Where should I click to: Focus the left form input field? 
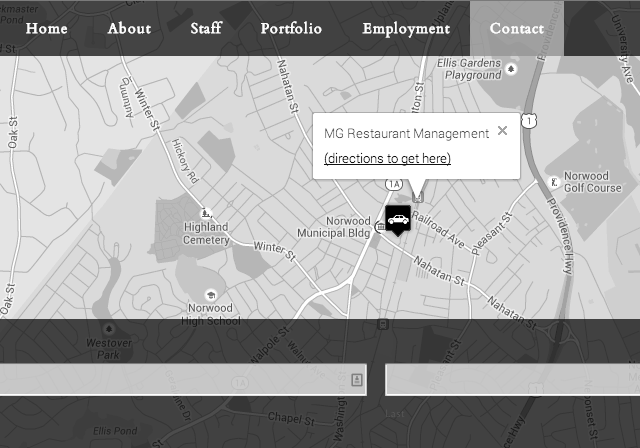(183, 380)
